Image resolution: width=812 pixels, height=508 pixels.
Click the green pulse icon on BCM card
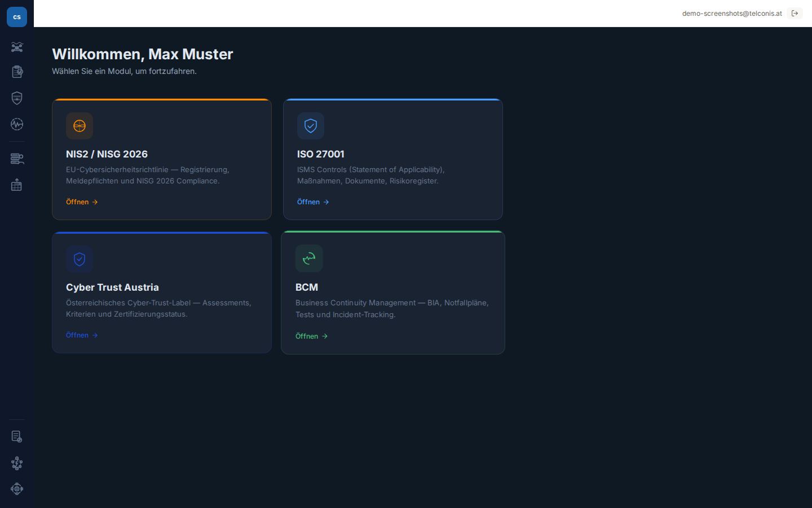[309, 259]
